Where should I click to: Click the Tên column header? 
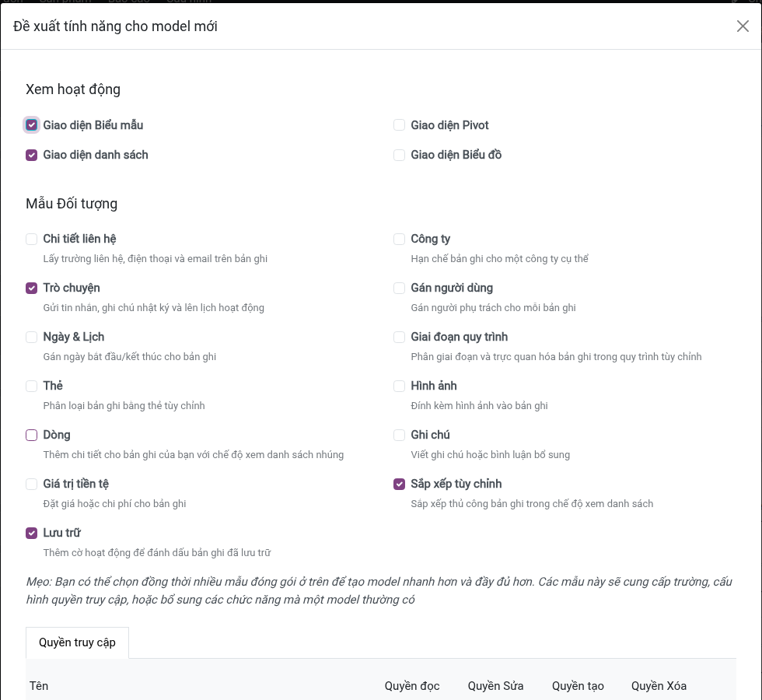[x=39, y=686]
